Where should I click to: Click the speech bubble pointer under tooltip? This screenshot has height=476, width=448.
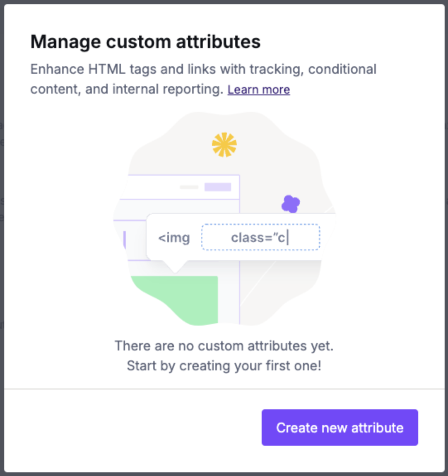point(175,266)
